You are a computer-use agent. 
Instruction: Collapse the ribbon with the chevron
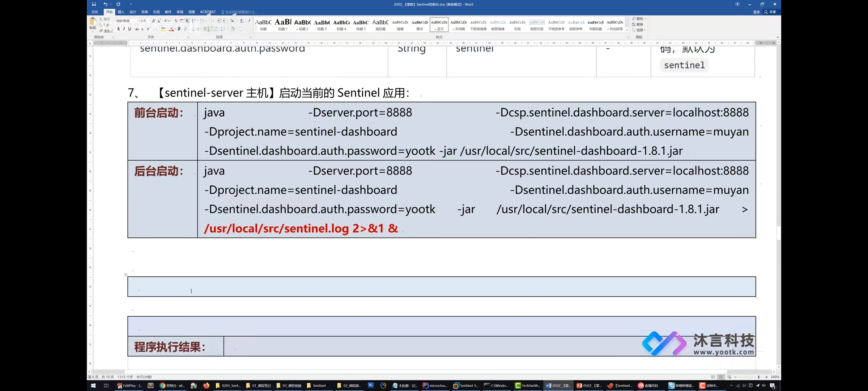click(x=778, y=37)
